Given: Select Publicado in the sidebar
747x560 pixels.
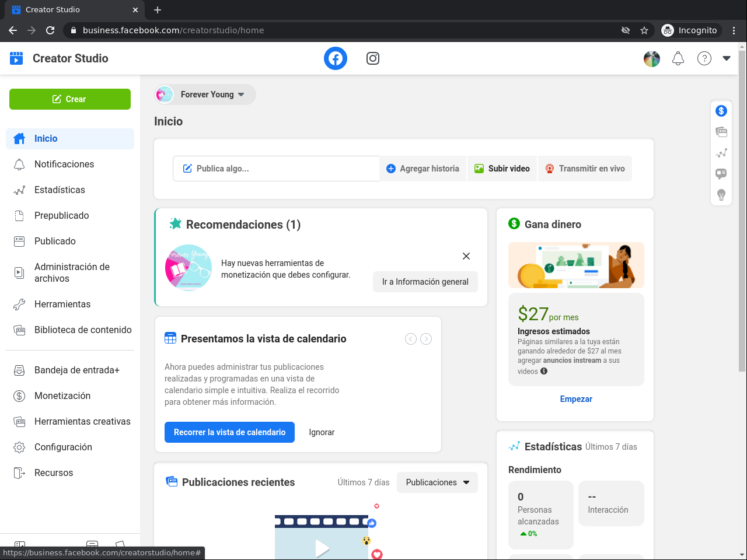Looking at the screenshot, I should pyautogui.click(x=70, y=242).
